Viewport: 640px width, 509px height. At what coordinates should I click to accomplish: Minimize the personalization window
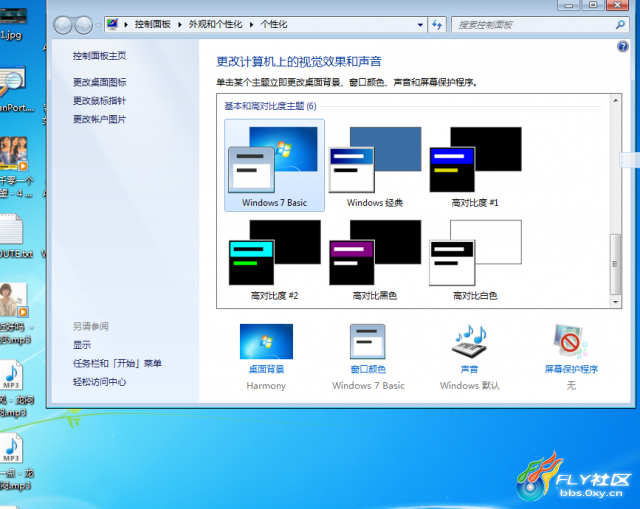(568, 5)
